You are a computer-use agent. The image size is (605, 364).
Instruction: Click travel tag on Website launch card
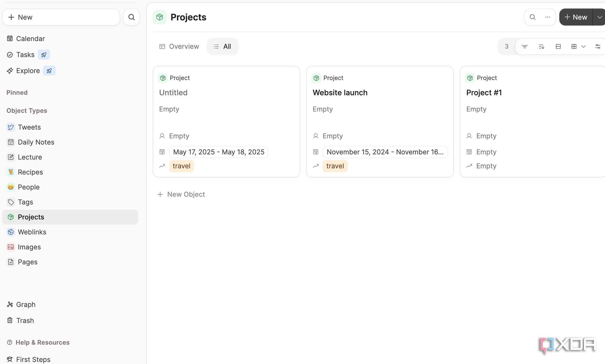[335, 166]
